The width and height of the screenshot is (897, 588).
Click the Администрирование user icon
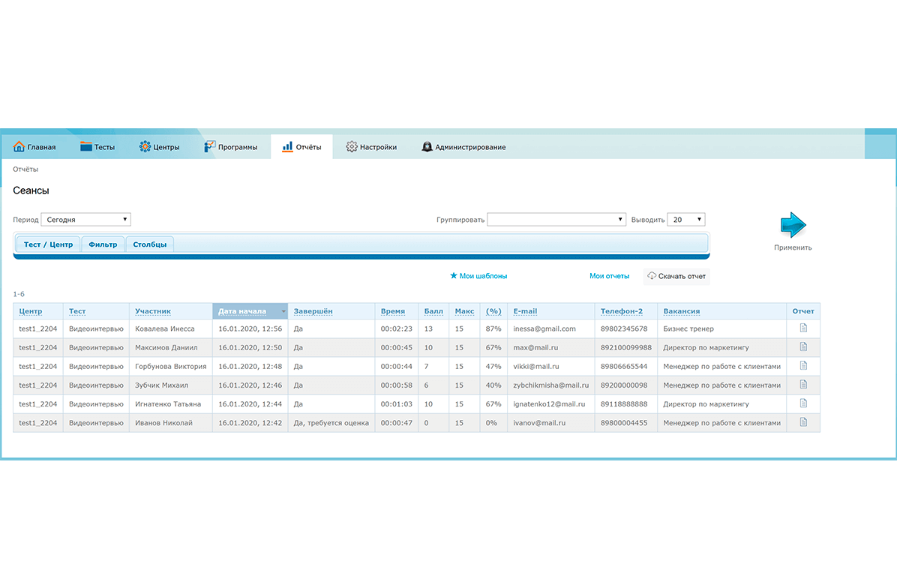click(427, 146)
